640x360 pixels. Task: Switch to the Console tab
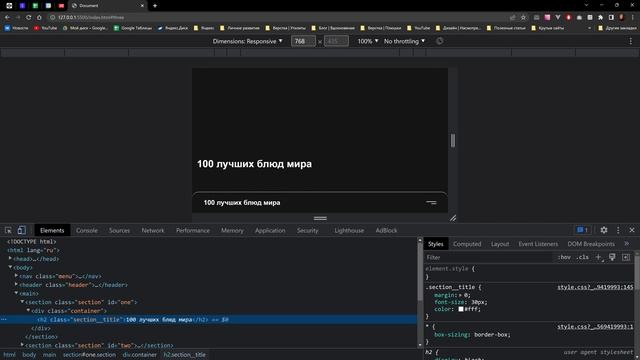87,230
